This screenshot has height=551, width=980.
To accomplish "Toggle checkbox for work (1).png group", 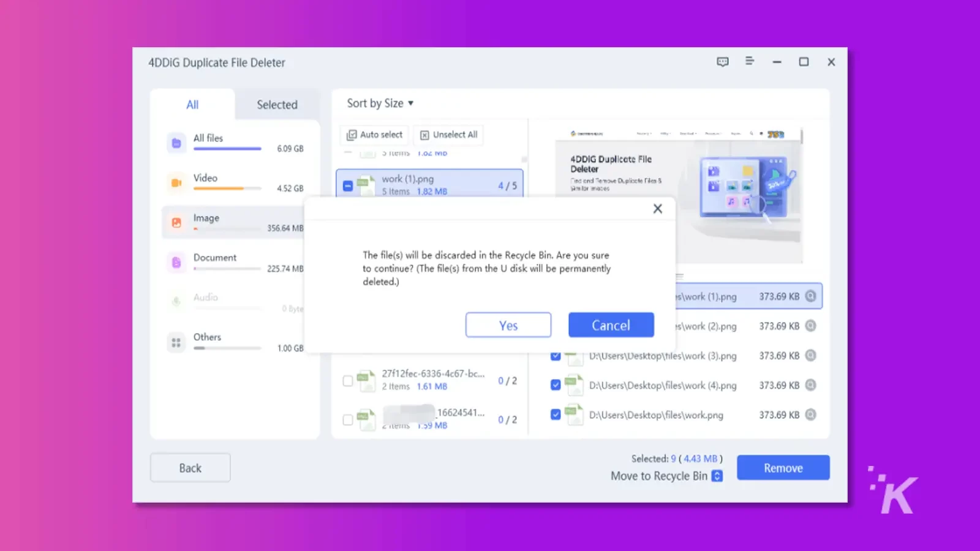I will click(348, 186).
